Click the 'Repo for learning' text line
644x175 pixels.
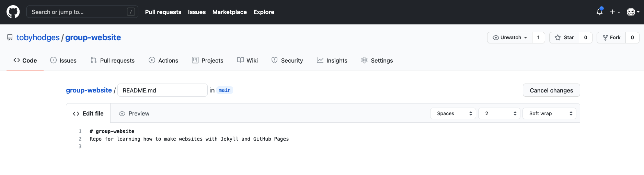(189, 139)
